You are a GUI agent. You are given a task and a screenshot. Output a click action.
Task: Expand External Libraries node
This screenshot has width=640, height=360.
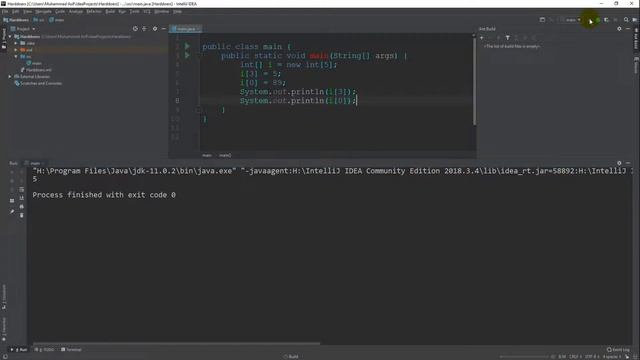pos(10,77)
